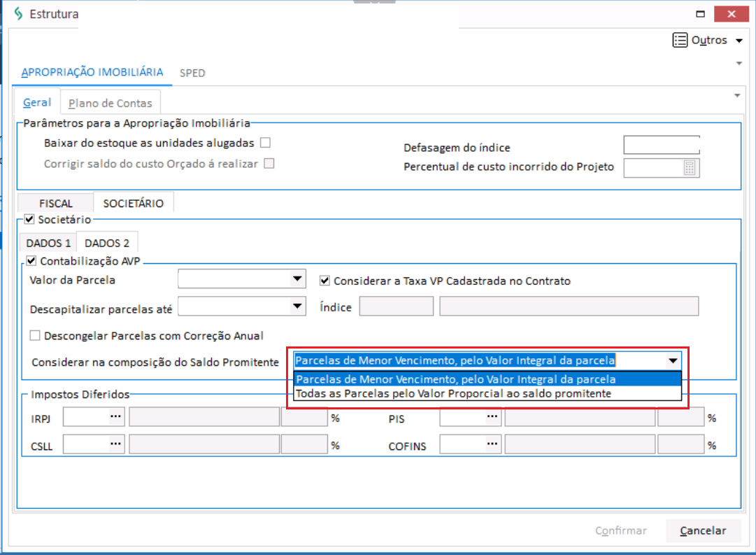Open the Plano de Contas tab

click(110, 104)
